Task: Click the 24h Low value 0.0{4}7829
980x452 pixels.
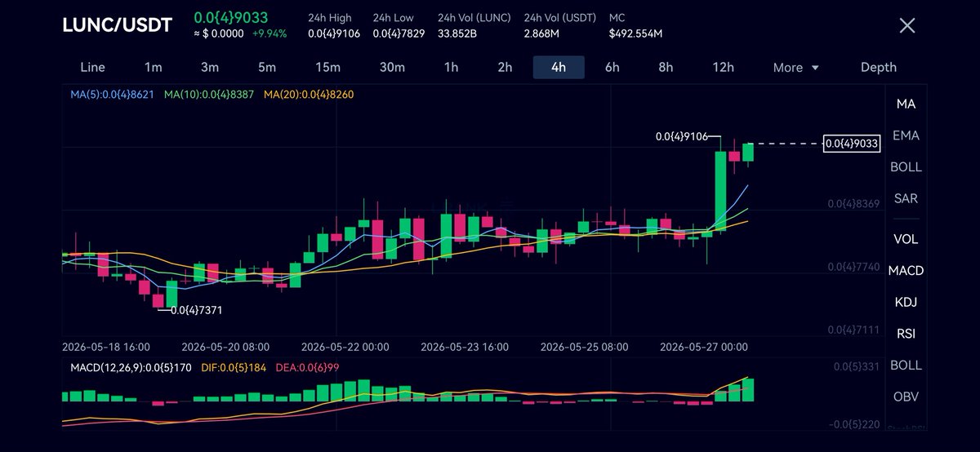Action: (399, 33)
